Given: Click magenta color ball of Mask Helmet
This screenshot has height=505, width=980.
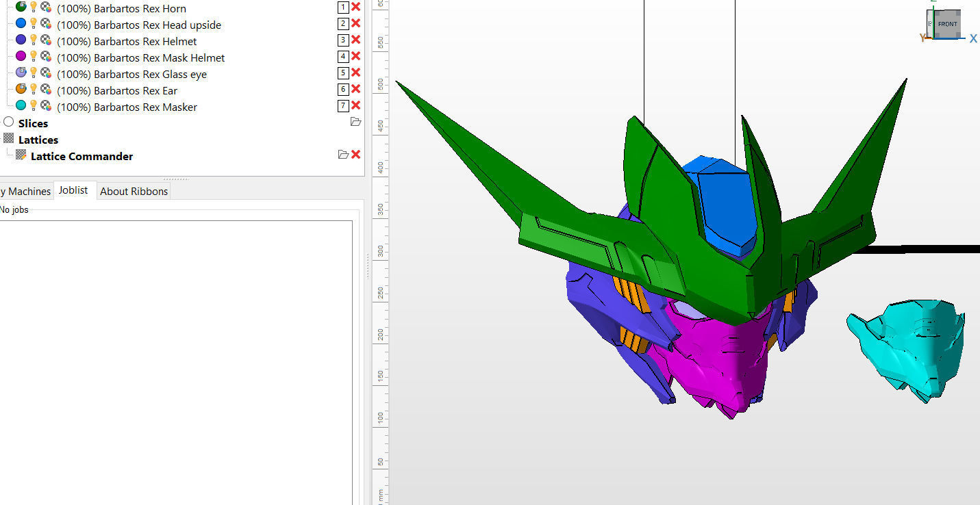Looking at the screenshot, I should (21, 56).
